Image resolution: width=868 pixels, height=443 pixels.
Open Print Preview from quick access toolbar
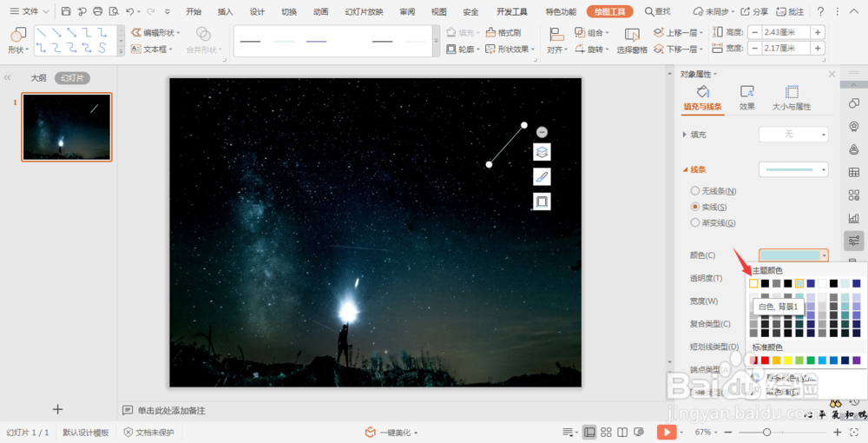[x=114, y=11]
